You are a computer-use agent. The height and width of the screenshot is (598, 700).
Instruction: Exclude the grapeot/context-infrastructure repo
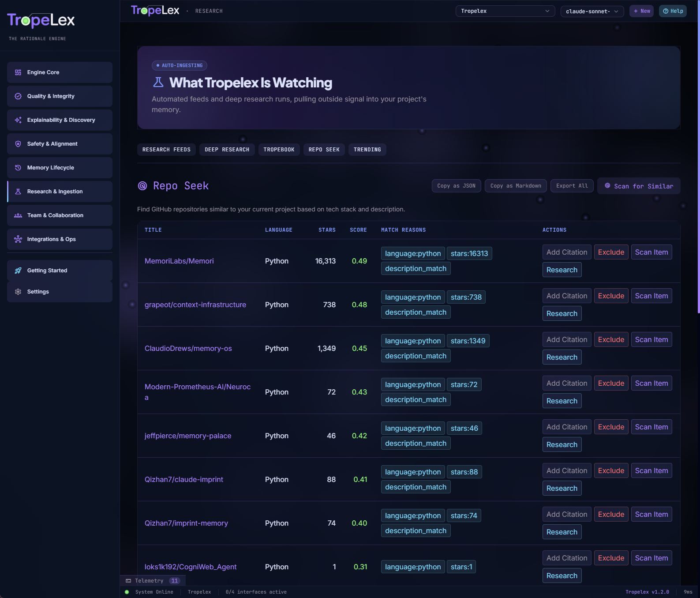[x=611, y=296]
